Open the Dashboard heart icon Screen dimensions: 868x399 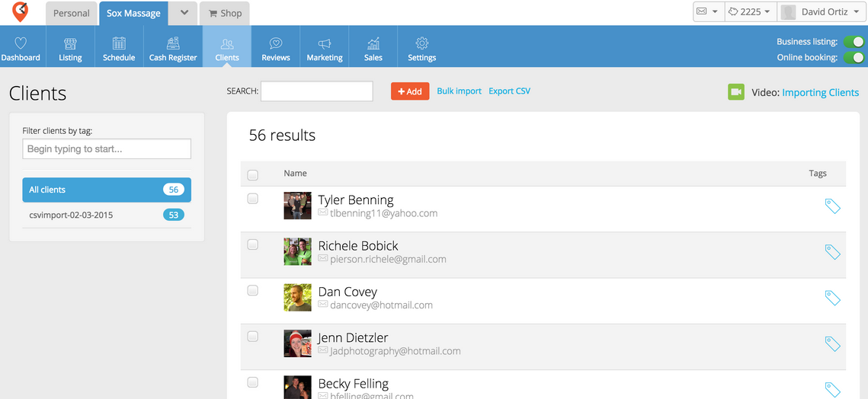(x=21, y=44)
